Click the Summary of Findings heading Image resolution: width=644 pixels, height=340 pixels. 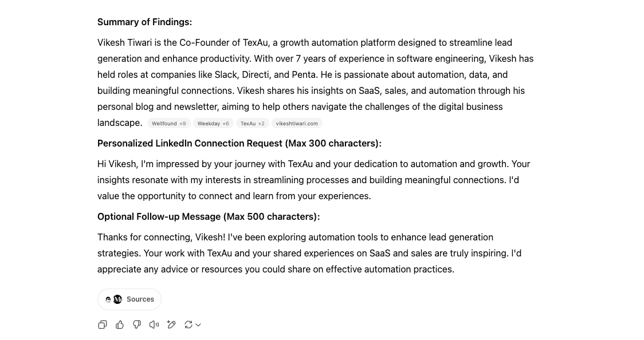click(x=144, y=22)
